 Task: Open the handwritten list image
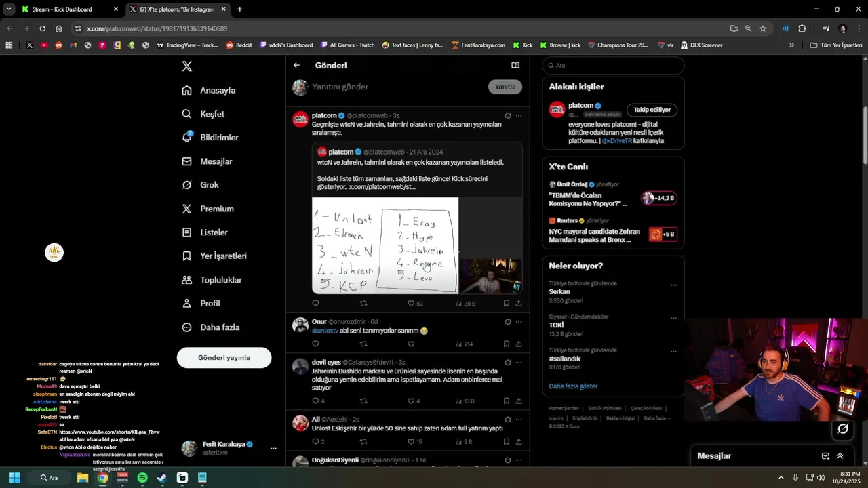click(385, 245)
